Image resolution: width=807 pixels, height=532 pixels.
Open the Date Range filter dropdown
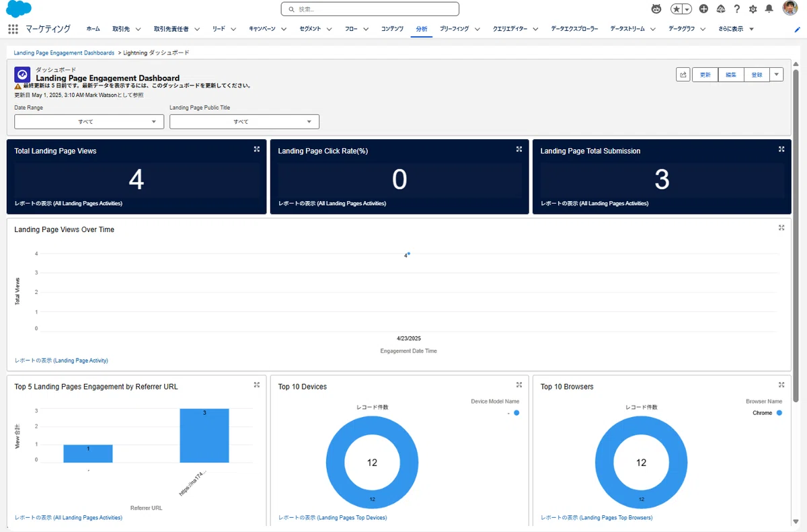[89, 122]
